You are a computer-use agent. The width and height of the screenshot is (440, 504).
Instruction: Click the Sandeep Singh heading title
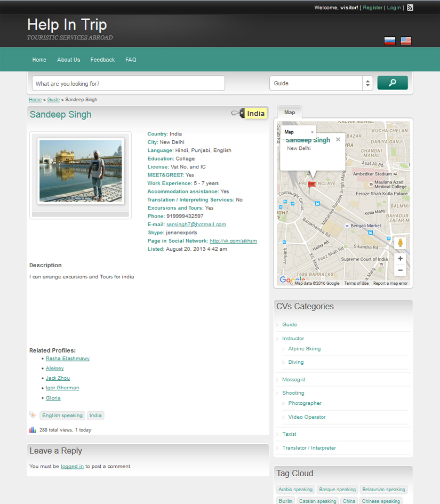(x=60, y=115)
